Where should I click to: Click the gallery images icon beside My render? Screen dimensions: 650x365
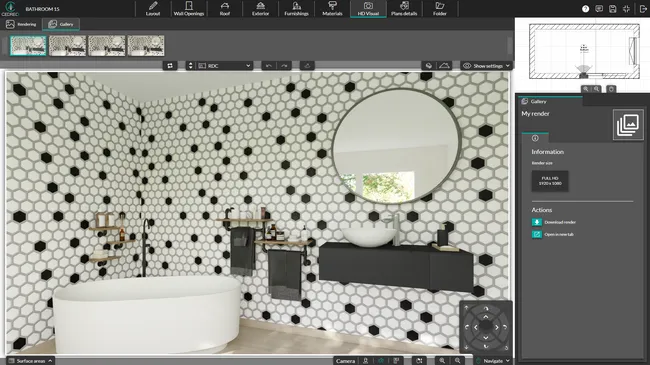pos(628,124)
